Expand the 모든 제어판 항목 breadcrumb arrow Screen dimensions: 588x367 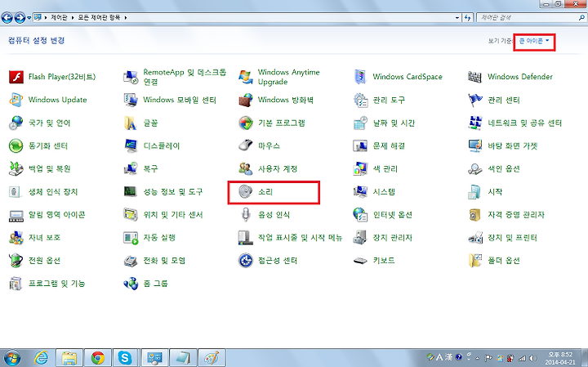coord(125,17)
